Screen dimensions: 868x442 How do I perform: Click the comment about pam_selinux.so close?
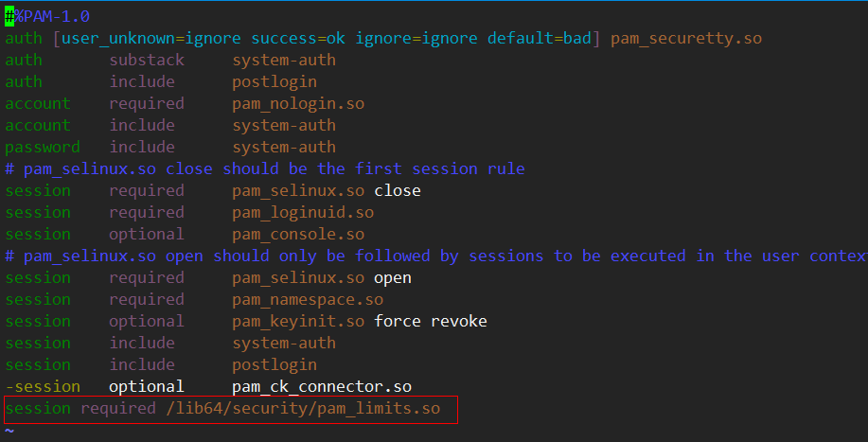point(265,168)
